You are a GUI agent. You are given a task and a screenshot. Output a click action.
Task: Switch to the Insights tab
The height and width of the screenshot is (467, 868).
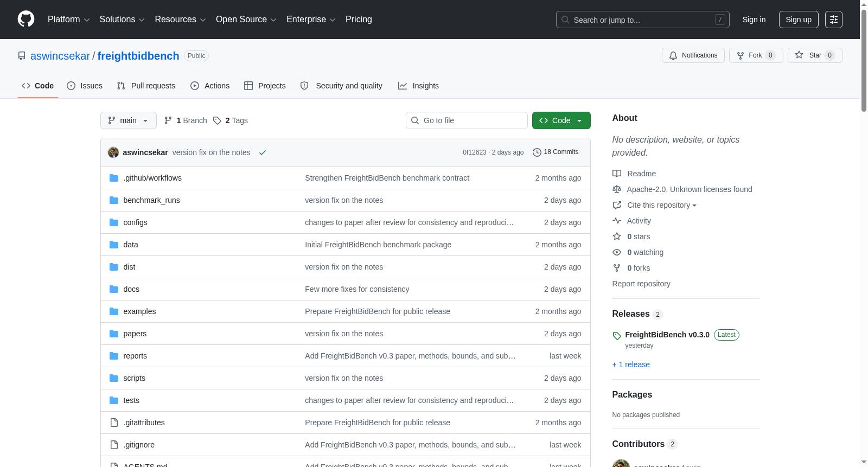(x=418, y=86)
